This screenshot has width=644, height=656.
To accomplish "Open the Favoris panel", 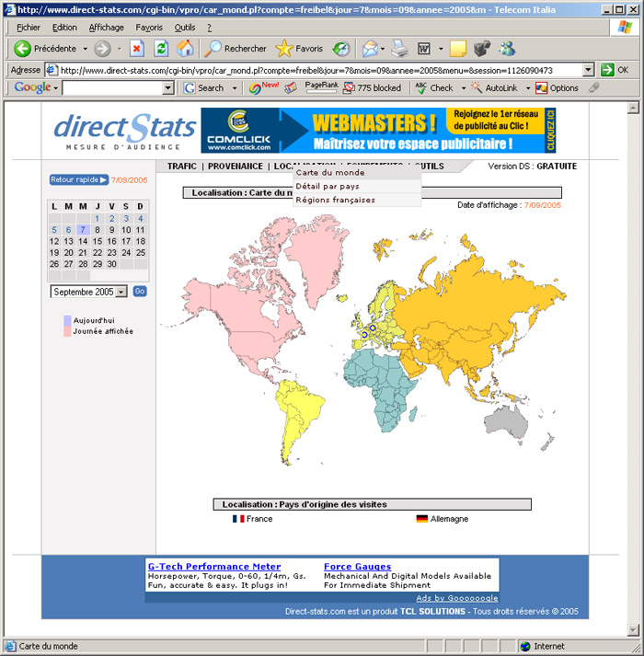I will click(299, 49).
